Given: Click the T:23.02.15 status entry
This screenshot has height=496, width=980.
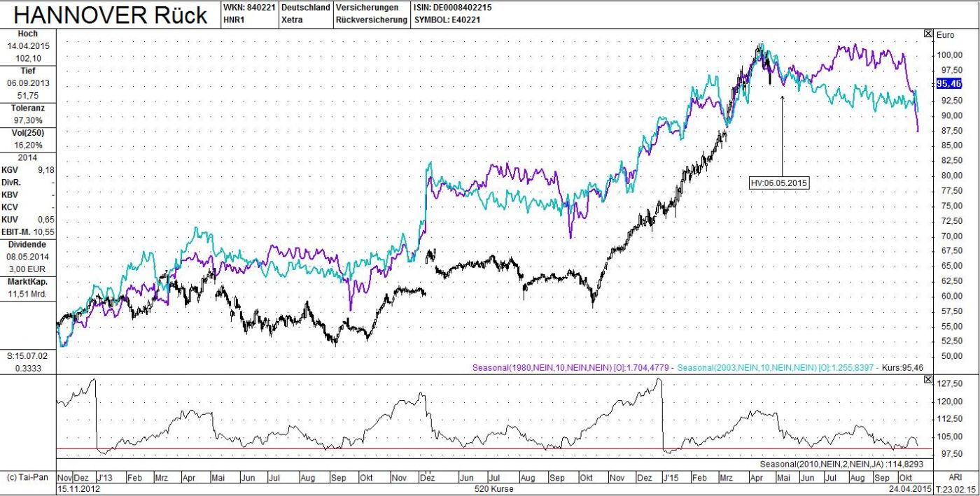Looking at the screenshot, I should coord(956,488).
